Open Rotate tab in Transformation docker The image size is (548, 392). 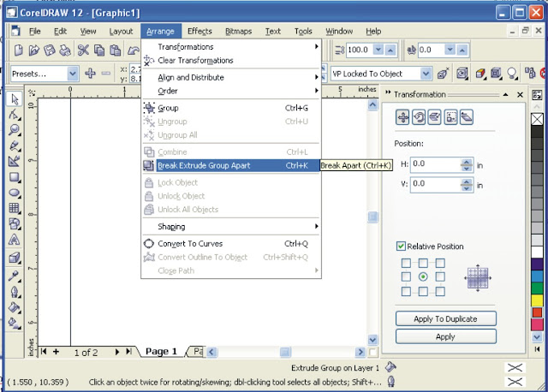tap(419, 117)
